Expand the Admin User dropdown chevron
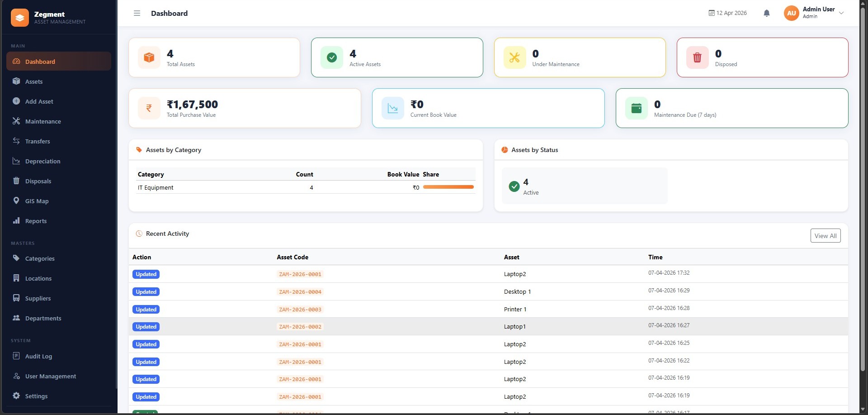Viewport: 868px width, 415px height. pyautogui.click(x=841, y=13)
